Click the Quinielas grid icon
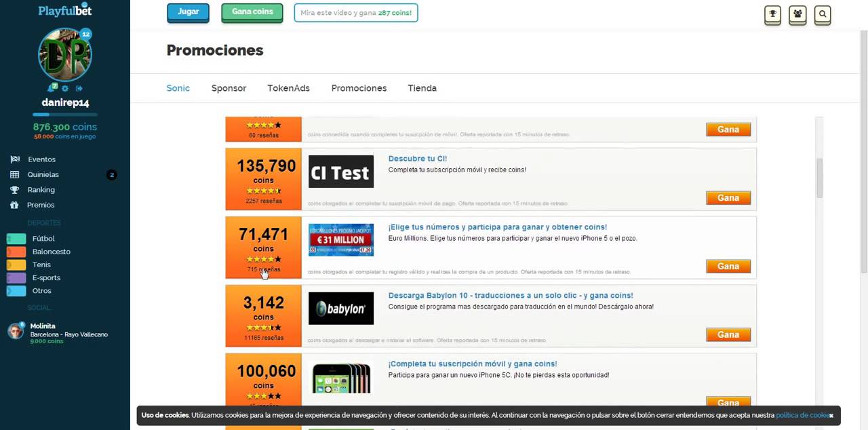 15,174
